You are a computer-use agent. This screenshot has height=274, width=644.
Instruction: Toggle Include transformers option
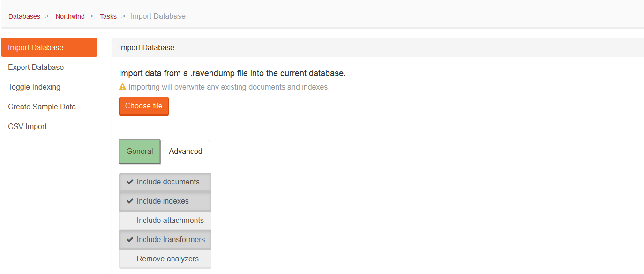(x=165, y=240)
